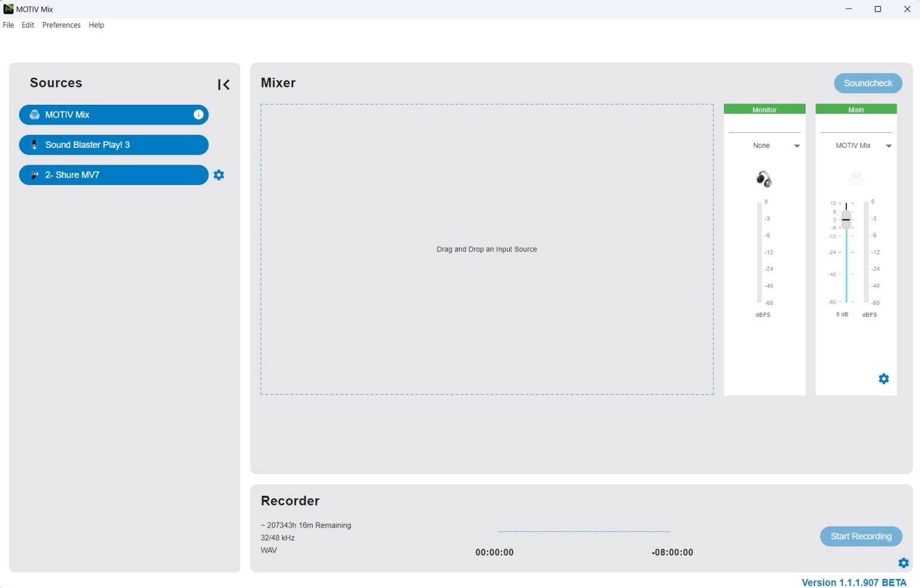Open the Preferences menu
Viewport: 920px width, 588px height.
pyautogui.click(x=61, y=25)
